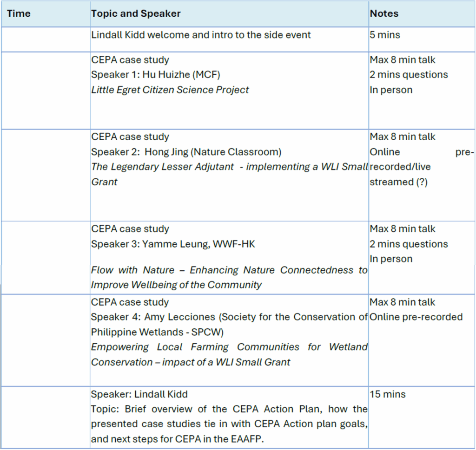Screen dimensions: 476x450
Task: Click Speaker 2: Hong Jing line
Action: point(186,152)
